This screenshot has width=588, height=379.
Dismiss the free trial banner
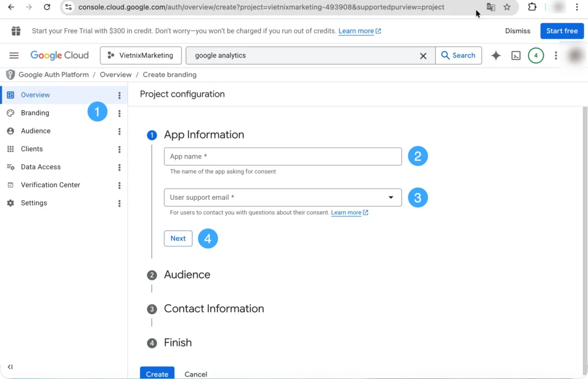517,31
